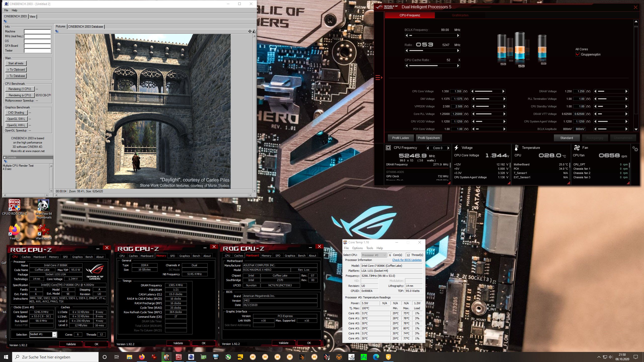The image size is (644, 362).
Task: Open the notification center icon in the tray
Action: pos(636,357)
